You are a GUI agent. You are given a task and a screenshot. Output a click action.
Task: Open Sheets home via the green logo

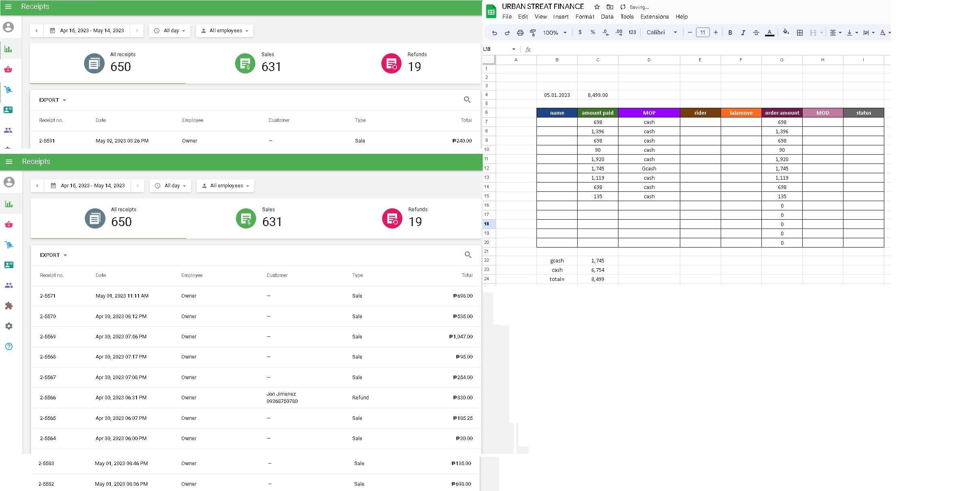coord(491,12)
